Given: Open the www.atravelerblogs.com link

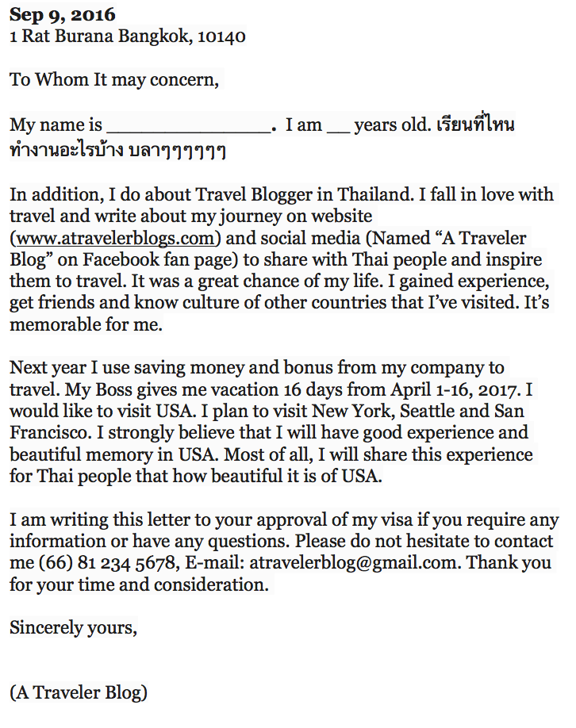Looking at the screenshot, I should (x=116, y=239).
